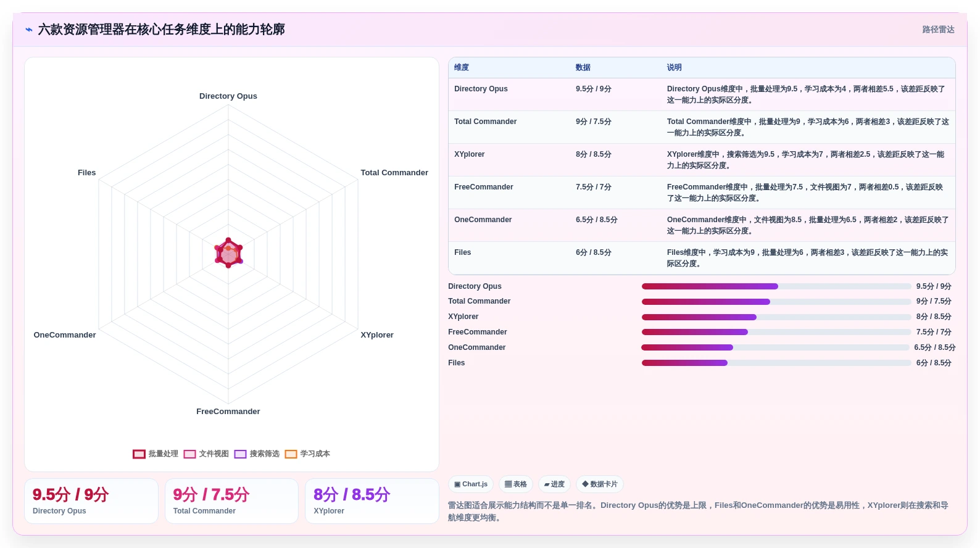Click the 路径雷达 label in the header
The image size is (980, 548).
[938, 30]
